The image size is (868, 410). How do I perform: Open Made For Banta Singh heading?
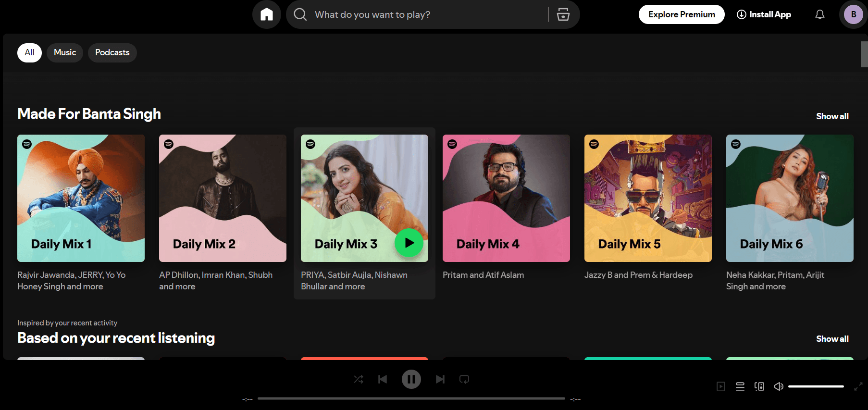[x=89, y=114]
